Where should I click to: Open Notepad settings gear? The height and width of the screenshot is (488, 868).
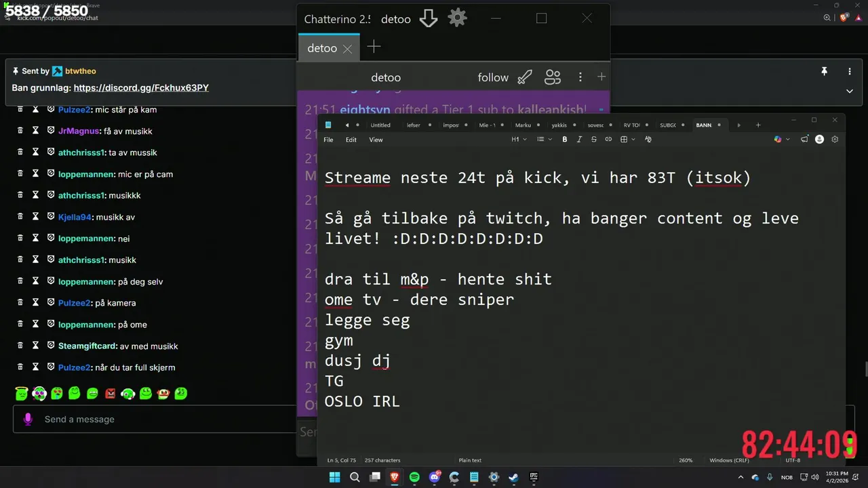(x=835, y=140)
